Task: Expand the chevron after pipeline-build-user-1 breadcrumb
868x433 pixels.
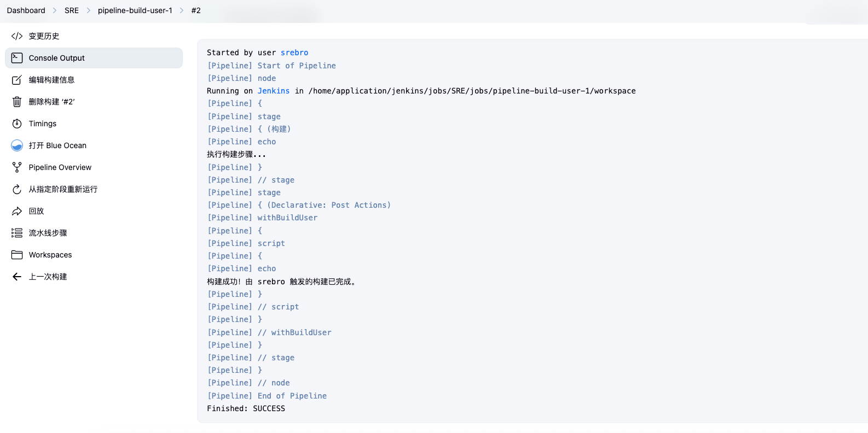Action: tap(182, 10)
